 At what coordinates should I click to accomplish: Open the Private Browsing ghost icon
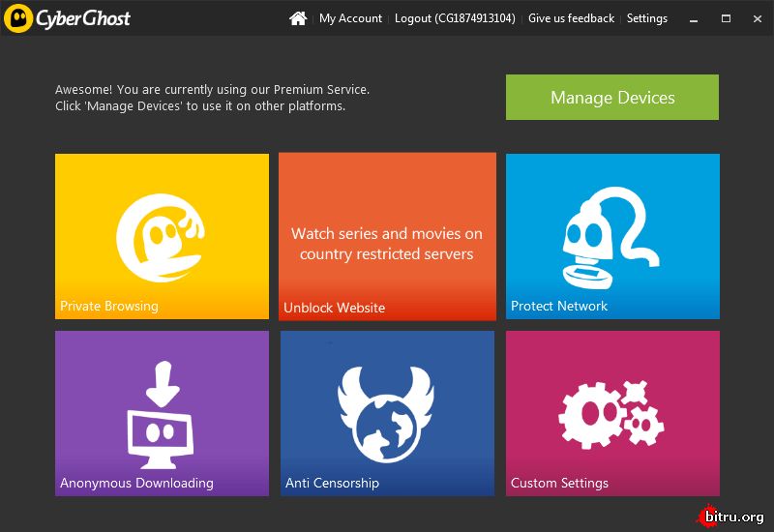point(161,238)
